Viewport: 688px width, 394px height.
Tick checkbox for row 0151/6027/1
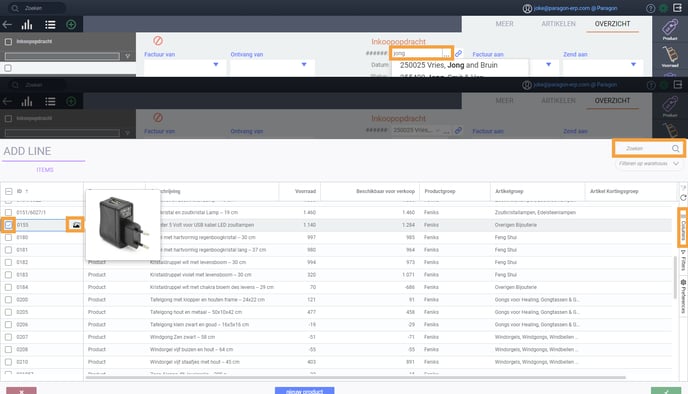pos(8,212)
